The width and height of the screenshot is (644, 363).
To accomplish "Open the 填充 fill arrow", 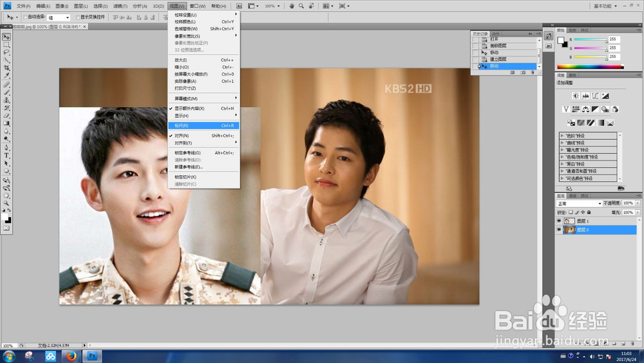I will tap(638, 213).
